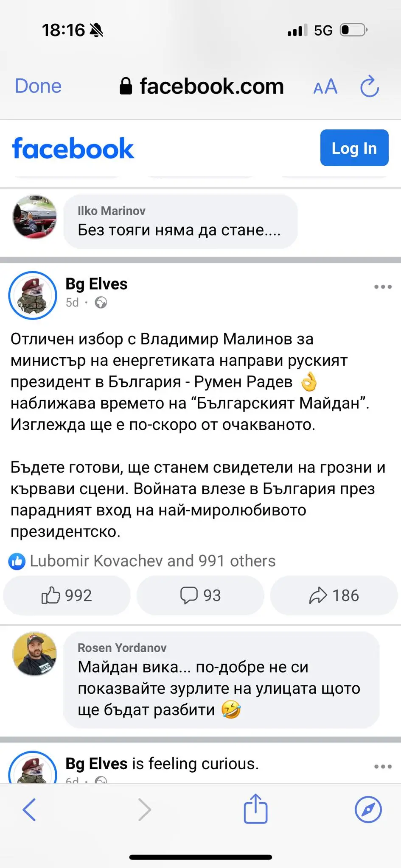Tap the forward chevron in bottom toolbar
This screenshot has height=868, width=401.
coord(145,810)
